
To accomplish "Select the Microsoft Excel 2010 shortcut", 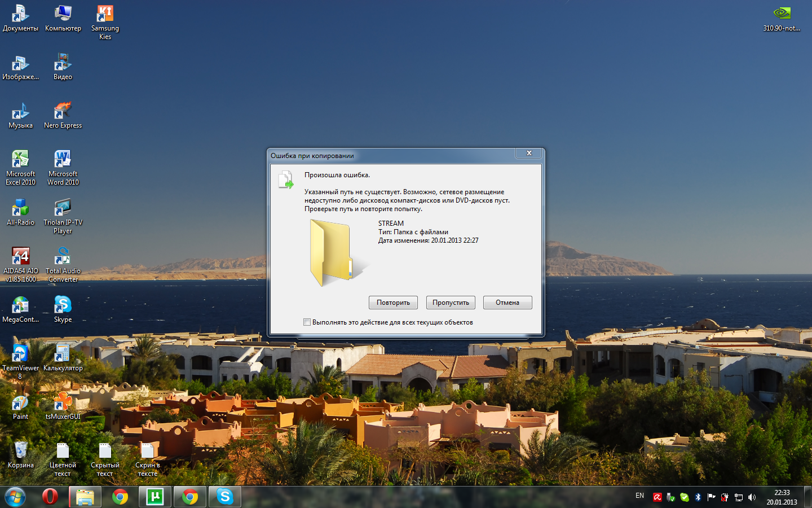I will click(x=21, y=168).
